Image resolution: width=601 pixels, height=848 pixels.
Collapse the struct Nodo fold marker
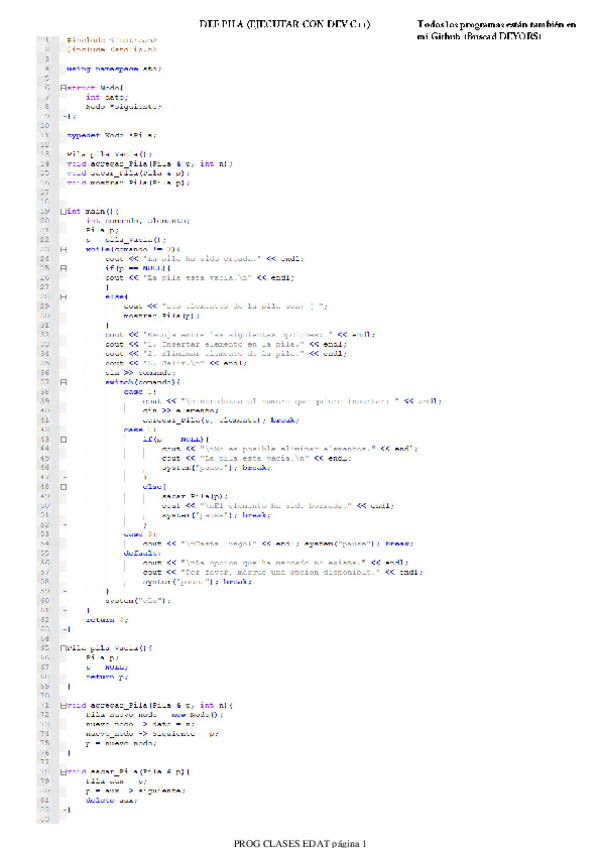64,88
